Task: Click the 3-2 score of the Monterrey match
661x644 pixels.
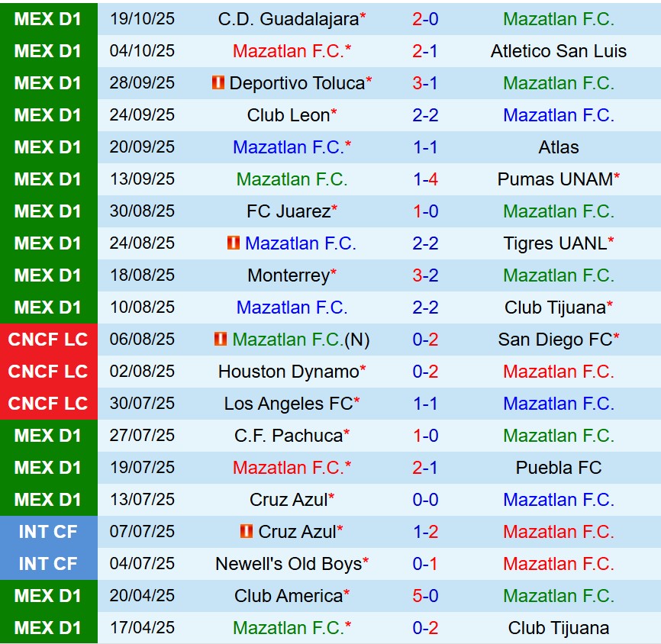Action: coord(425,275)
